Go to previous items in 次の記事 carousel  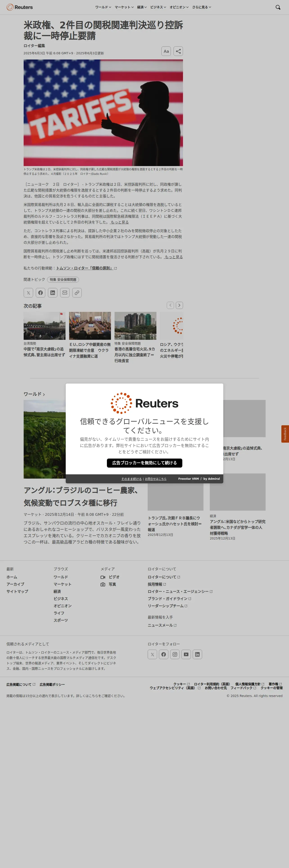pyautogui.click(x=171, y=305)
